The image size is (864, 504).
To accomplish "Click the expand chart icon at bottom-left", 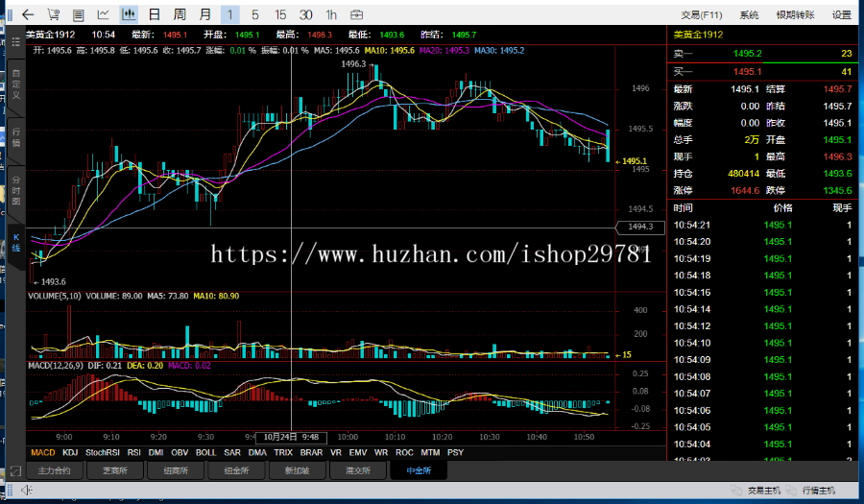I will tap(15, 471).
